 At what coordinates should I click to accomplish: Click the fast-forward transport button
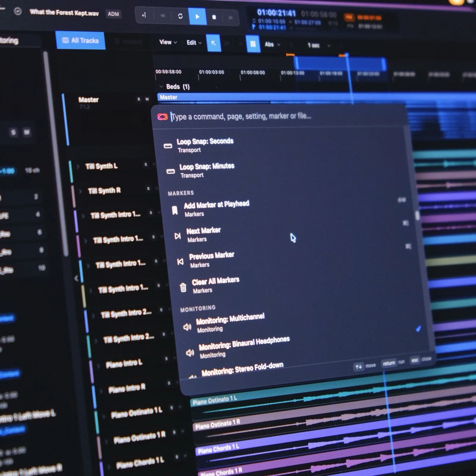tap(231, 18)
